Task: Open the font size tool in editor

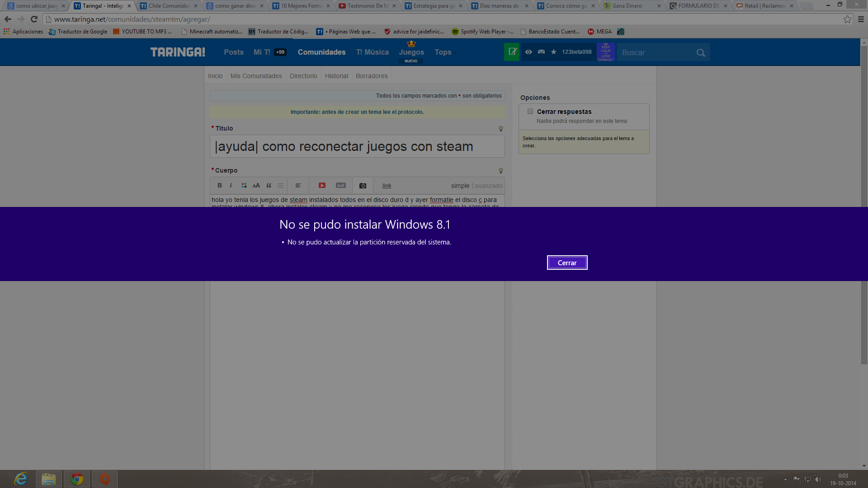Action: tap(256, 185)
